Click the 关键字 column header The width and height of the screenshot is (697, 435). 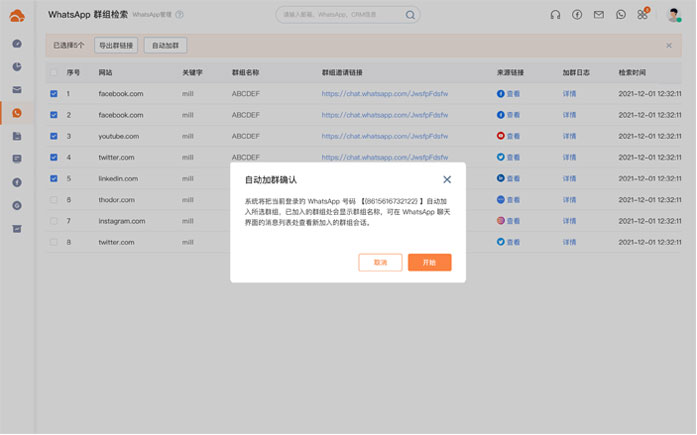coord(192,72)
